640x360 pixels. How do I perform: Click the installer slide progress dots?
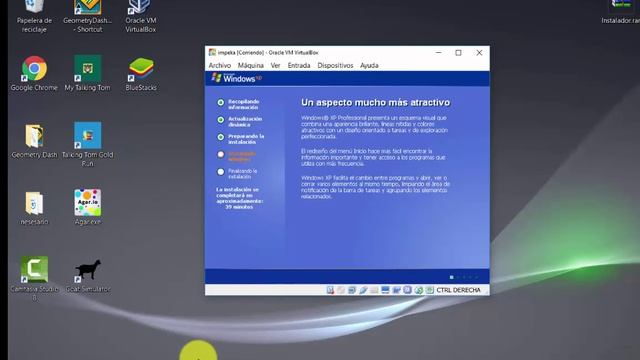[464, 277]
